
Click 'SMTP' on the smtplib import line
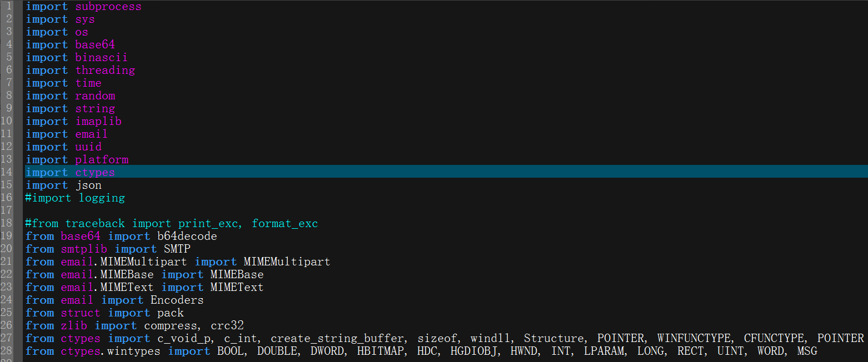point(177,249)
